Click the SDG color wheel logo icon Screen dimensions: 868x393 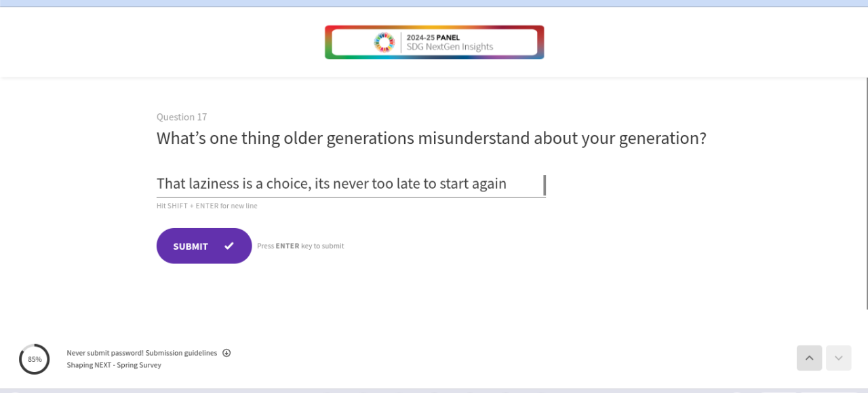coord(384,42)
